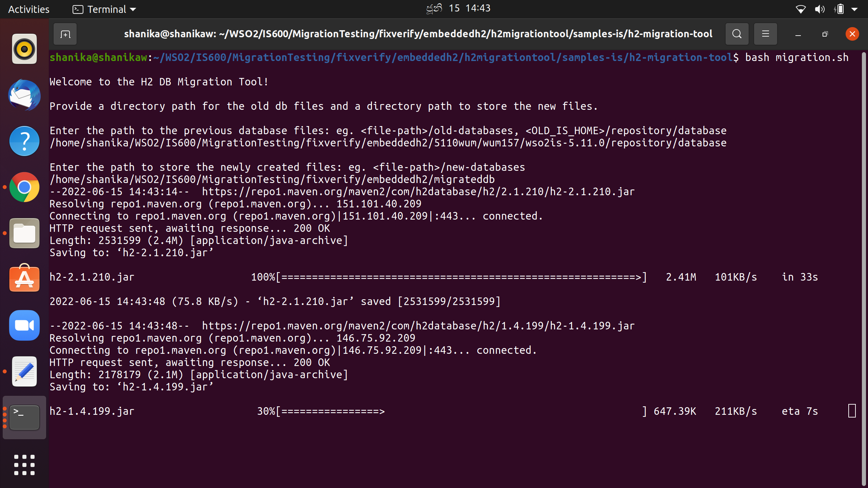Expand the Terminal title bar chevron

point(133,9)
